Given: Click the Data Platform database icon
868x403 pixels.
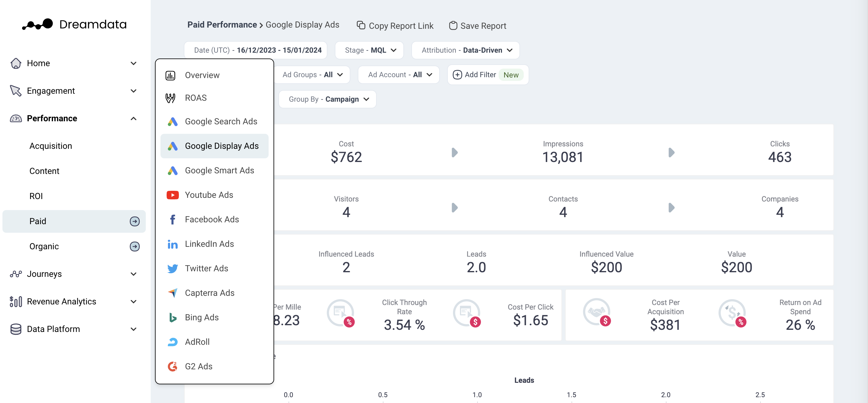Looking at the screenshot, I should tap(16, 329).
